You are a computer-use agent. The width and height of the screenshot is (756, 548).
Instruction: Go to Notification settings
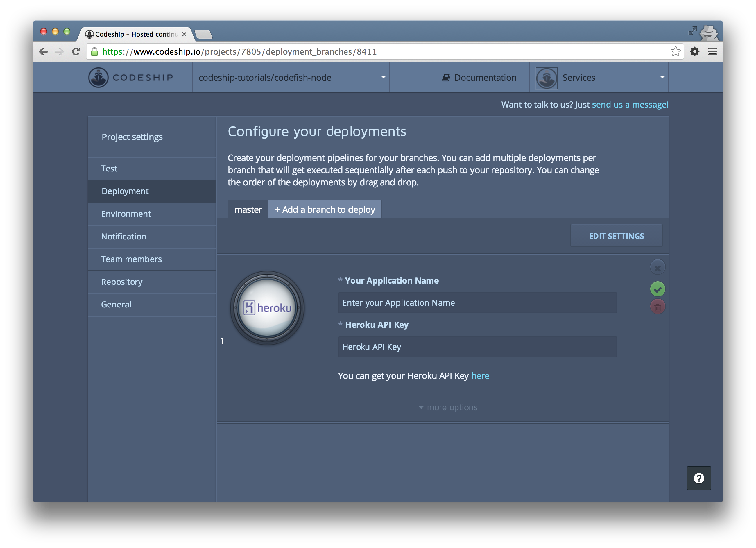coord(123,236)
